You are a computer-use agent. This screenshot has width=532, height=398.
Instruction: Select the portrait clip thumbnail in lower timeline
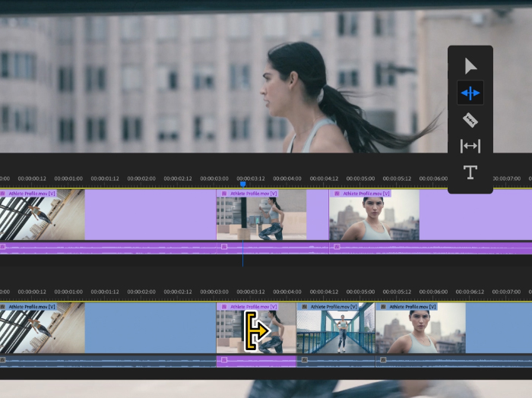(420, 332)
